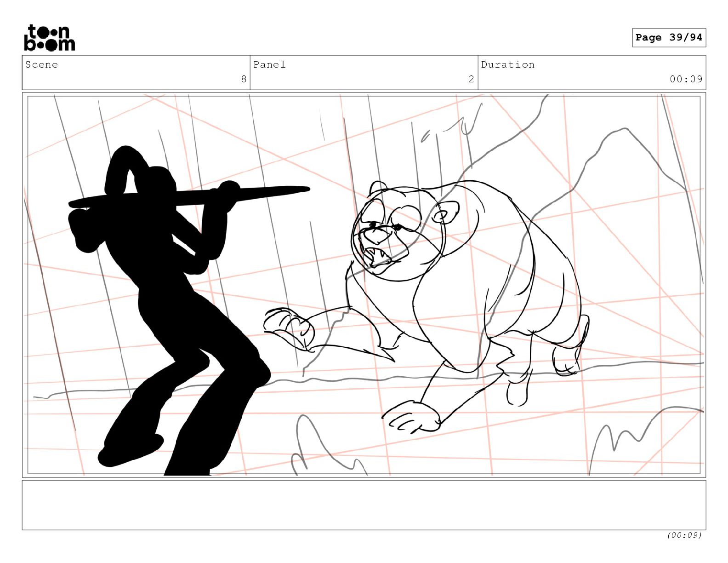The image size is (728, 563).
Task: Click the 'Scene' header label
Action: [42, 65]
